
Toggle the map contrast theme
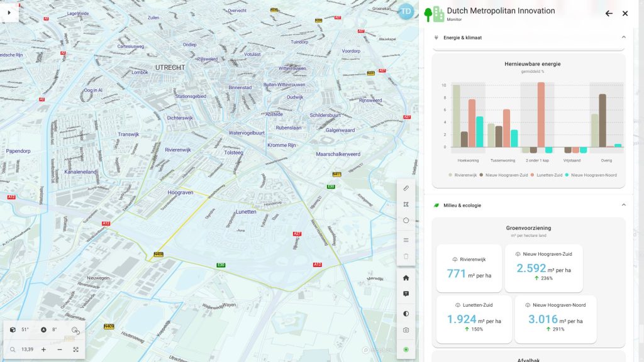[x=406, y=313]
